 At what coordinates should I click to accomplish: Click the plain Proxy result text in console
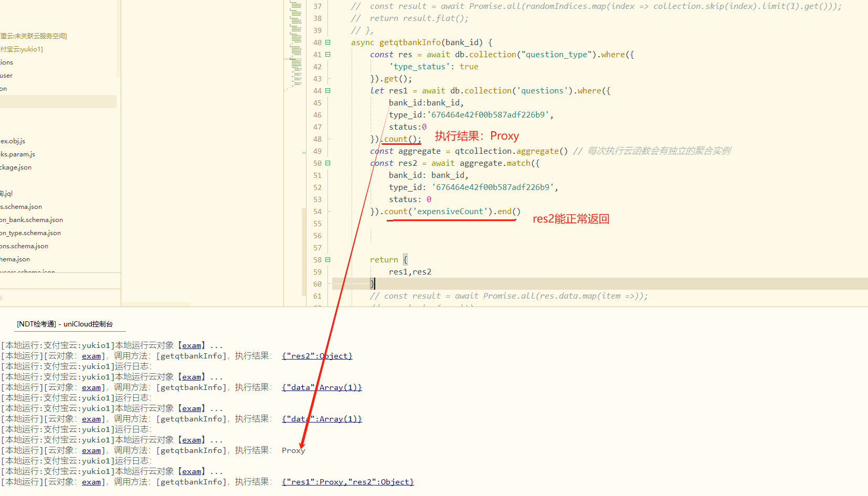tap(293, 450)
